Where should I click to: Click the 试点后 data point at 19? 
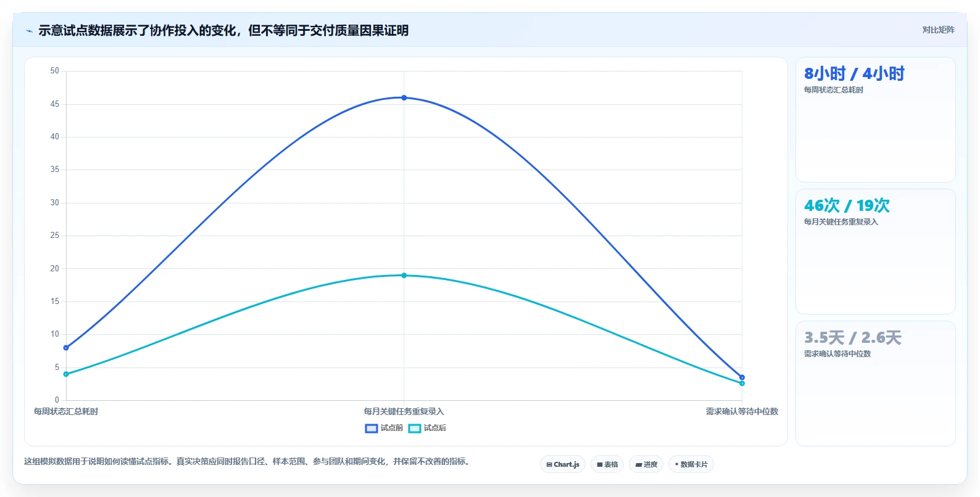404,276
